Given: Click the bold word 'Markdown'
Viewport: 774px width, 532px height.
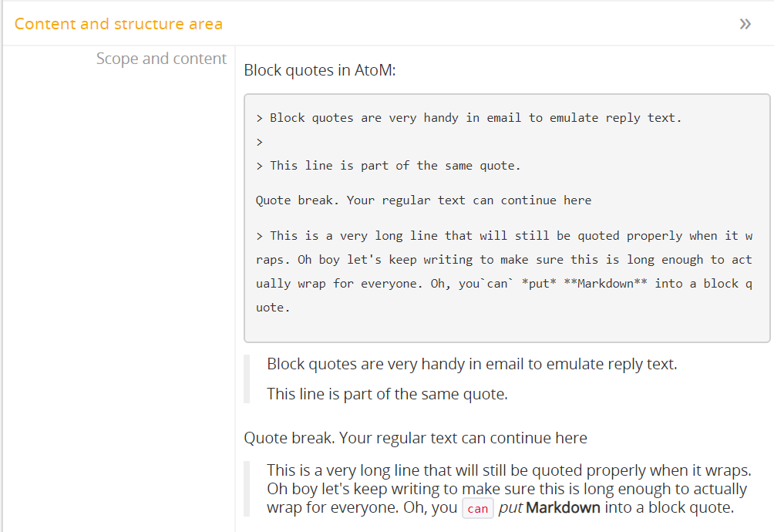Looking at the screenshot, I should pyautogui.click(x=564, y=508).
